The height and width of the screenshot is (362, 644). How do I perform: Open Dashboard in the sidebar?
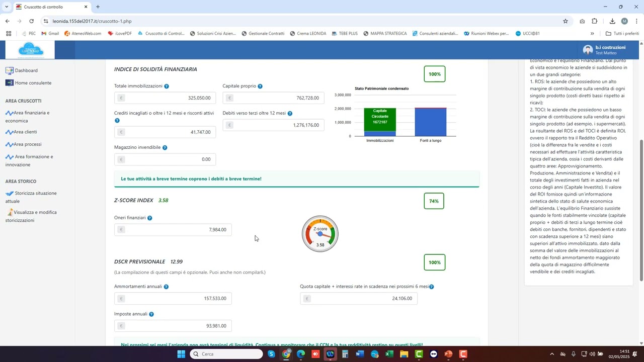coord(26,71)
